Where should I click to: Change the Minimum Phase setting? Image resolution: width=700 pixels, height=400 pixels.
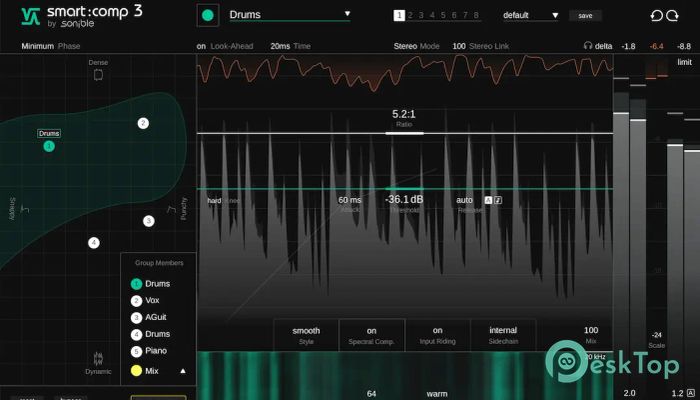click(51, 46)
